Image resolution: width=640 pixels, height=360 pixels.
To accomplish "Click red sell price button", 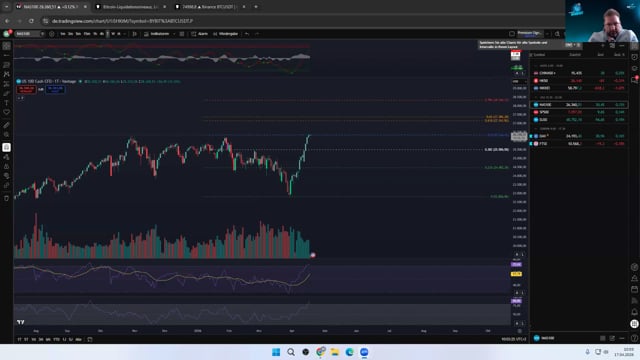I will click(26, 89).
